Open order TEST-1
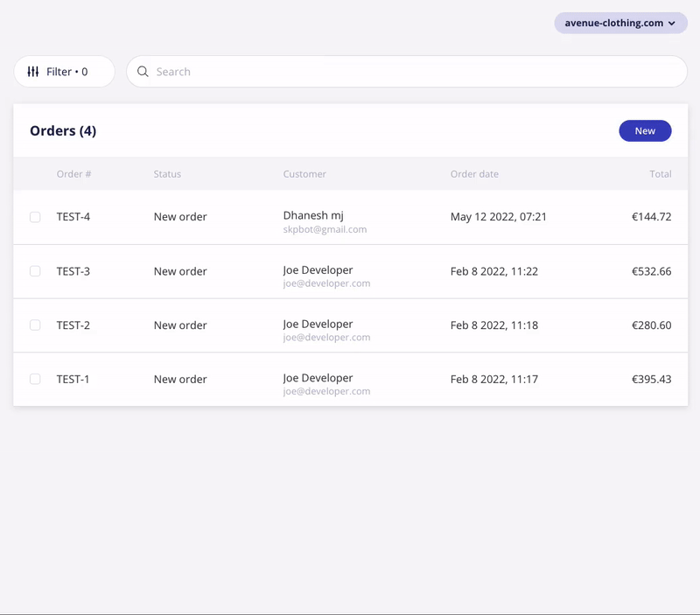The image size is (700, 615). pyautogui.click(x=73, y=380)
